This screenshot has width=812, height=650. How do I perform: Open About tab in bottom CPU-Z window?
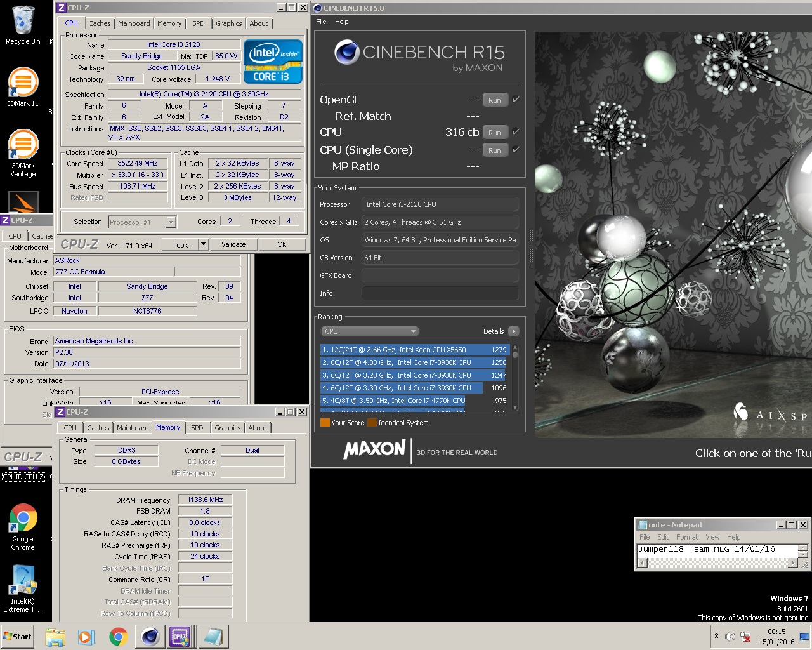(257, 428)
